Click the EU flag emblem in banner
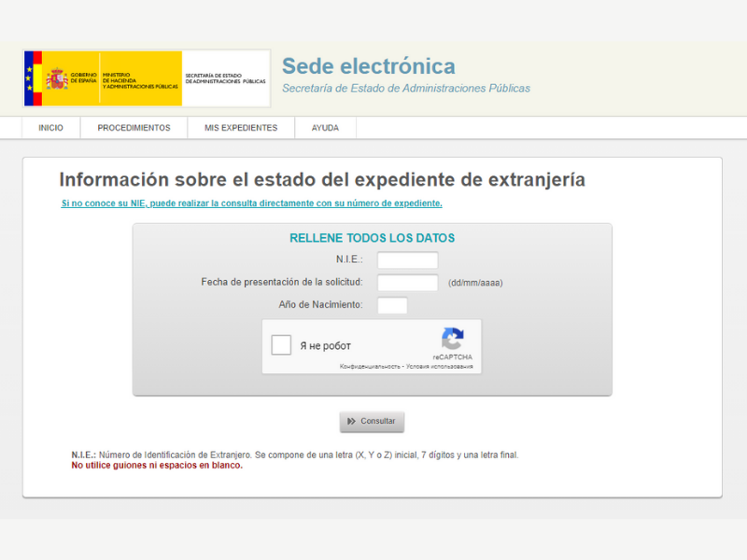Screen dimensions: 747x560 tap(30, 78)
